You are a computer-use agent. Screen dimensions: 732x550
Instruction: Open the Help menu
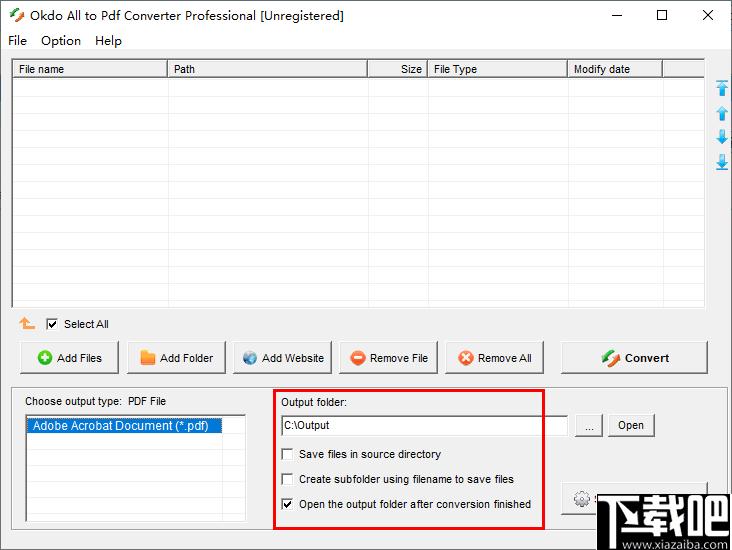[x=108, y=41]
